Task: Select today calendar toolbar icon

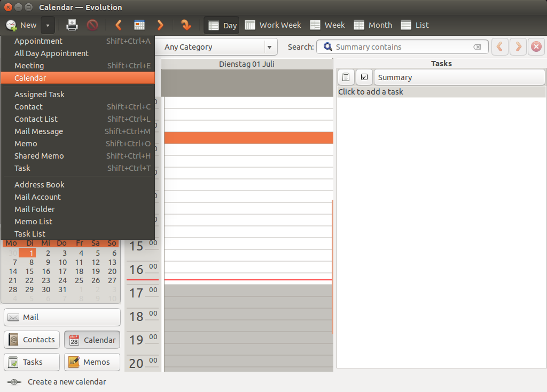Action: click(x=139, y=25)
